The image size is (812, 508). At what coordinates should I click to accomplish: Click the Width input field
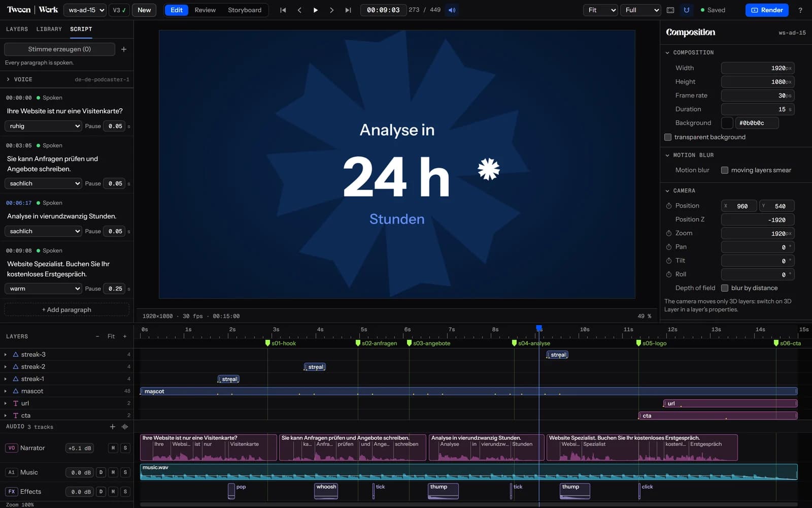click(x=758, y=68)
